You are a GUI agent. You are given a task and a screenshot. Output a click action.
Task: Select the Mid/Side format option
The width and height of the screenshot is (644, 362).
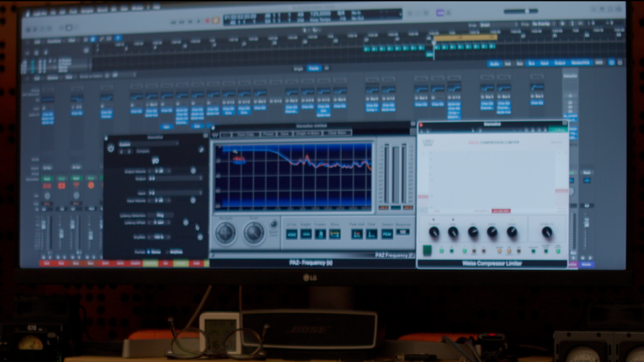tap(174, 251)
